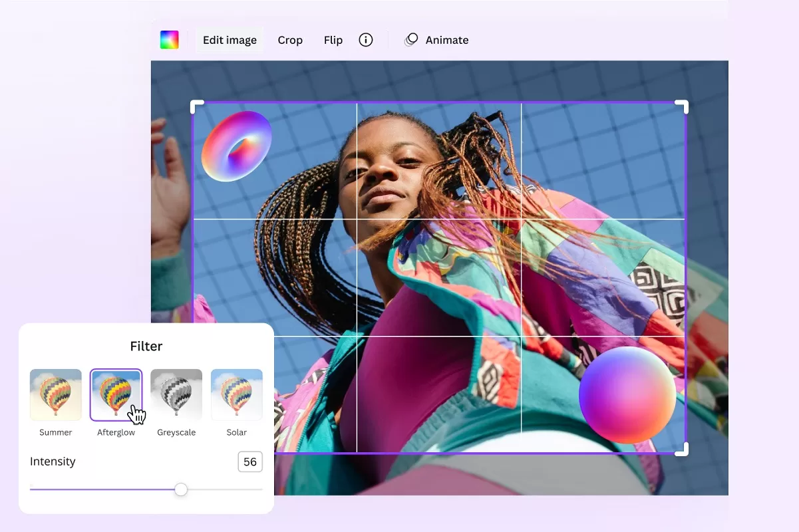
Task: Select the Afterglow filter thumbnail
Action: (116, 394)
